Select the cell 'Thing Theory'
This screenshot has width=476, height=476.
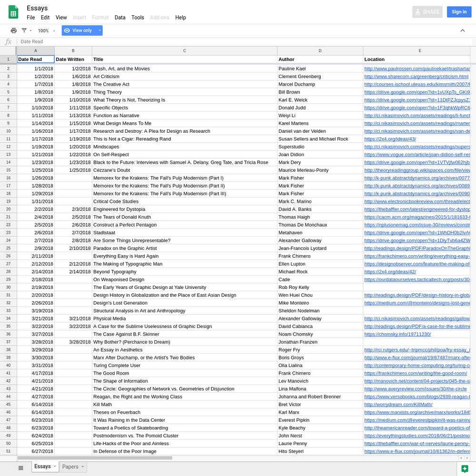pos(185,92)
